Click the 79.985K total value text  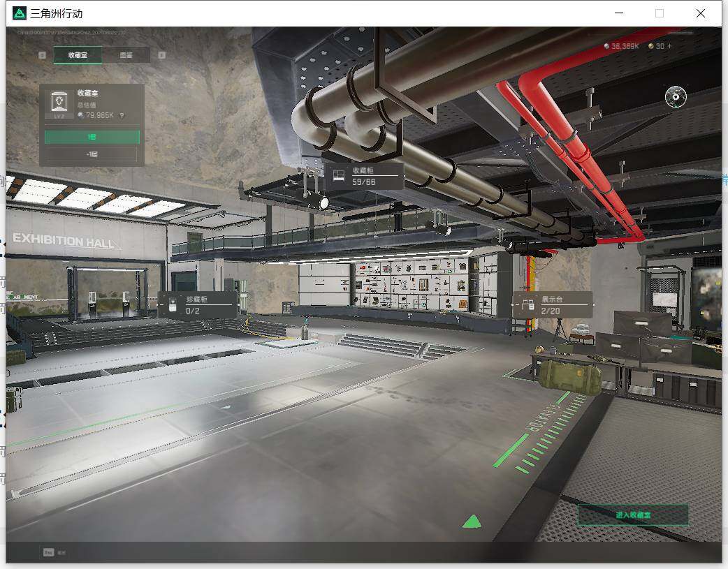point(99,115)
